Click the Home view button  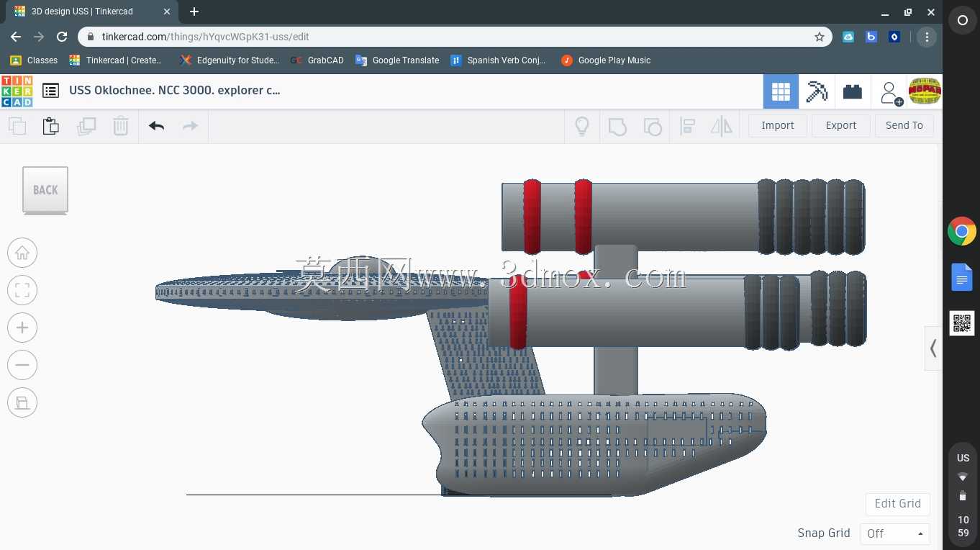click(22, 253)
